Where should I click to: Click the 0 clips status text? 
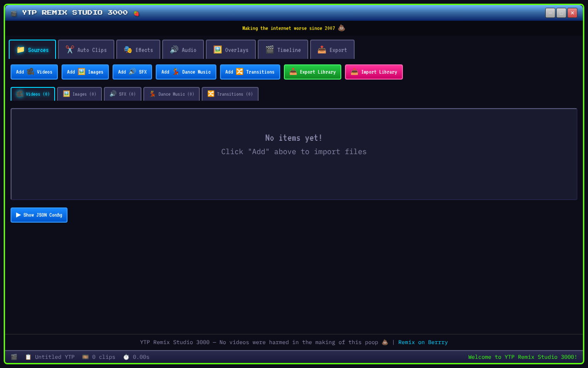[104, 357]
